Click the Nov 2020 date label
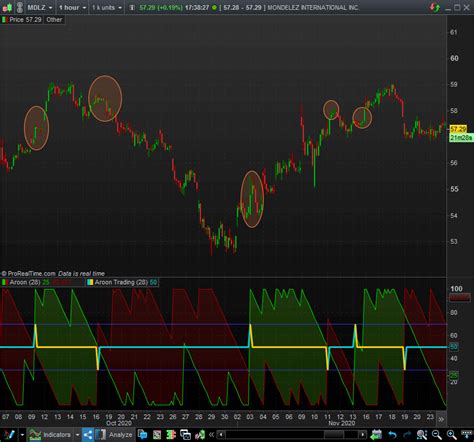Viewport: 474px width, 442px height. coord(342,423)
